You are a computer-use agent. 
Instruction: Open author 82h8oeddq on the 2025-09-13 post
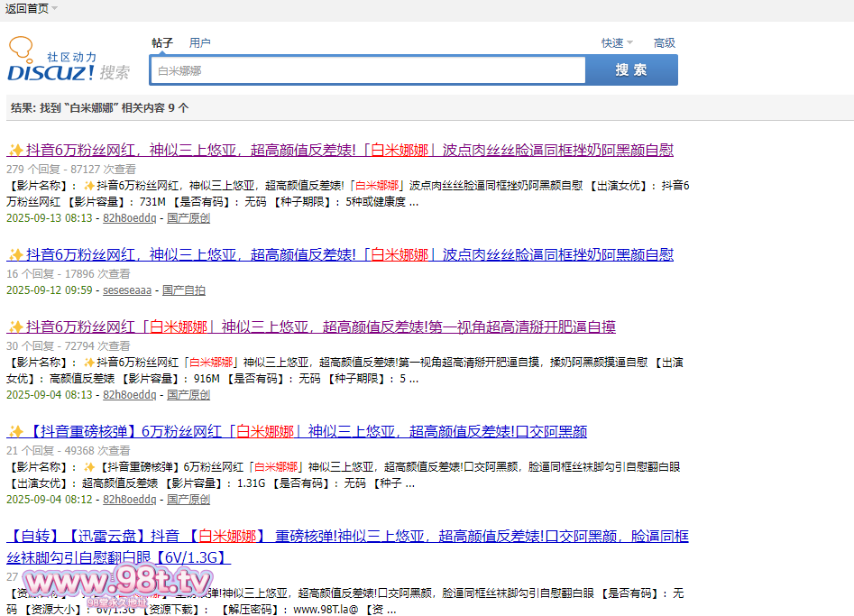tap(129, 218)
